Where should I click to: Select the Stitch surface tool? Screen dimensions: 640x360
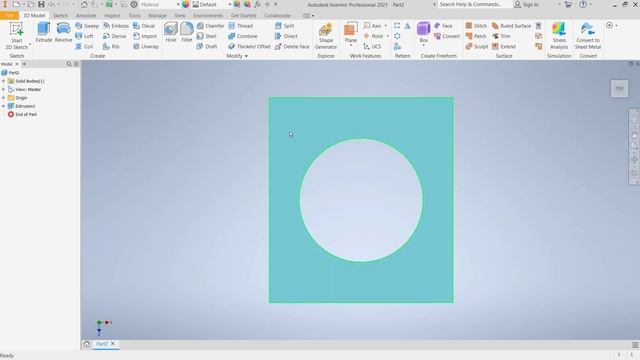[x=476, y=26]
